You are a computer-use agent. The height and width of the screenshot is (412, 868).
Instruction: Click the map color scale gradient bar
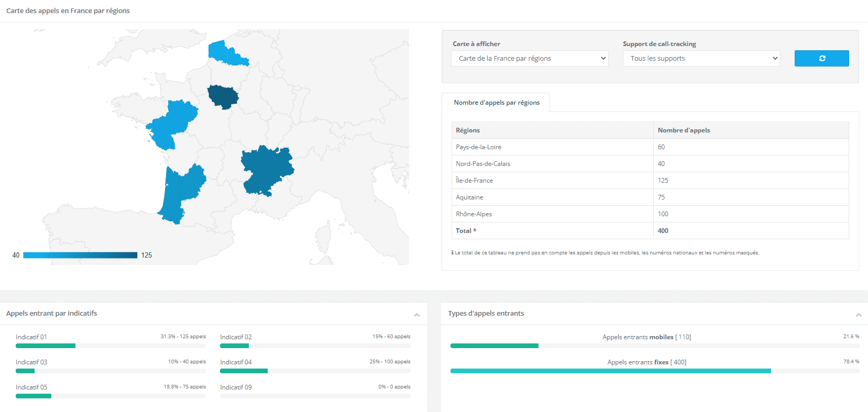tap(80, 255)
